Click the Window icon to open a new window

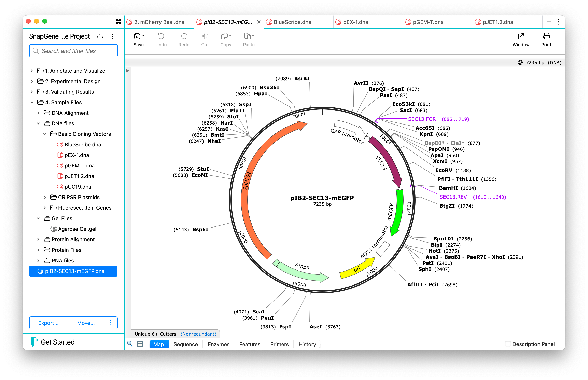(521, 36)
